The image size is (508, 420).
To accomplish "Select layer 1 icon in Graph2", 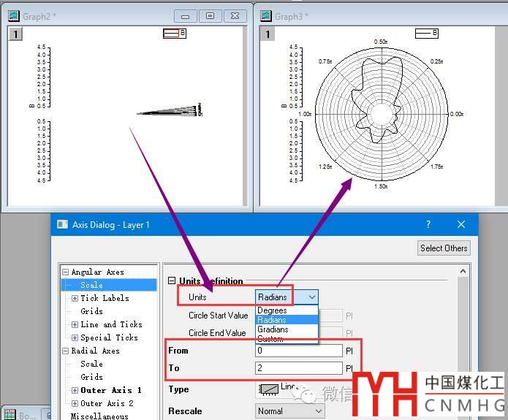I will (15, 34).
